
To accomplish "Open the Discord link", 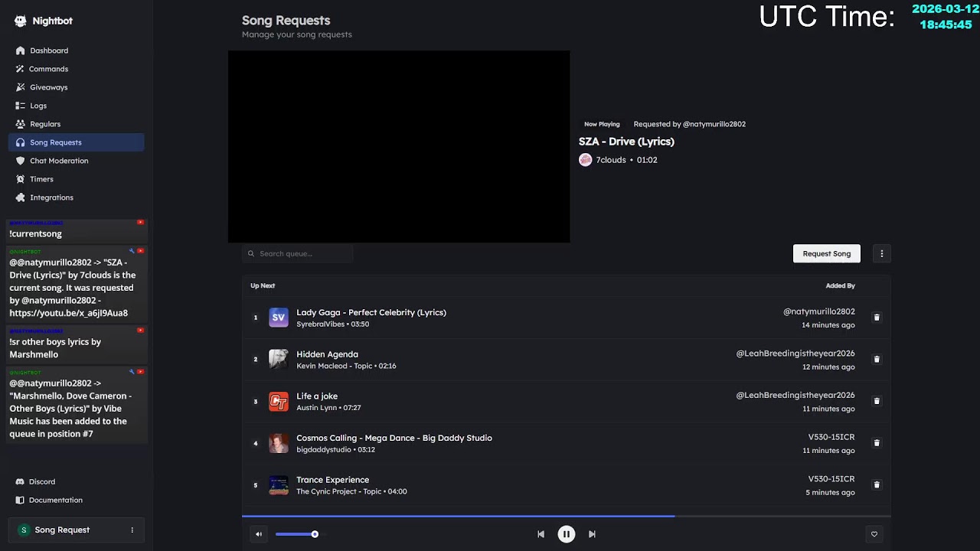I will pos(41,481).
